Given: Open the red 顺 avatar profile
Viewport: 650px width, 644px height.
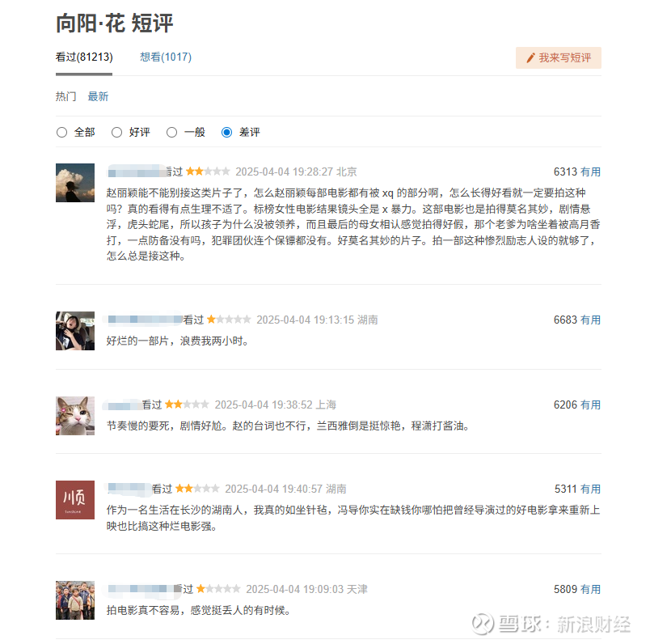Looking at the screenshot, I should (x=75, y=500).
